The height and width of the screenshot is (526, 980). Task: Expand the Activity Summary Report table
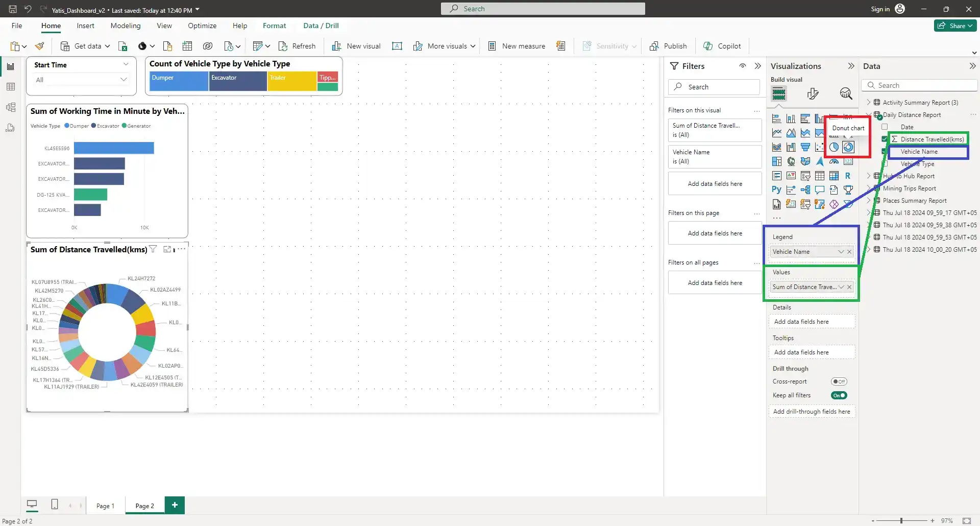tap(868, 102)
